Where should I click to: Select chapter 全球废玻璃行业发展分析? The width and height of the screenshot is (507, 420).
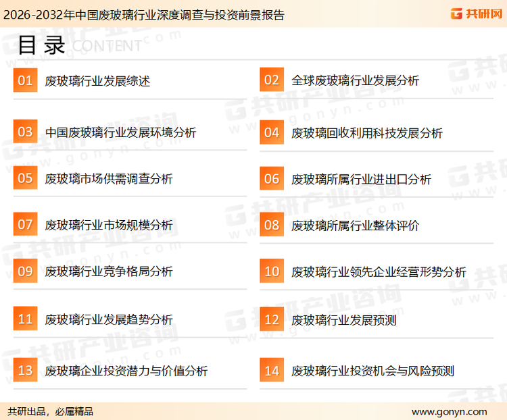355,80
